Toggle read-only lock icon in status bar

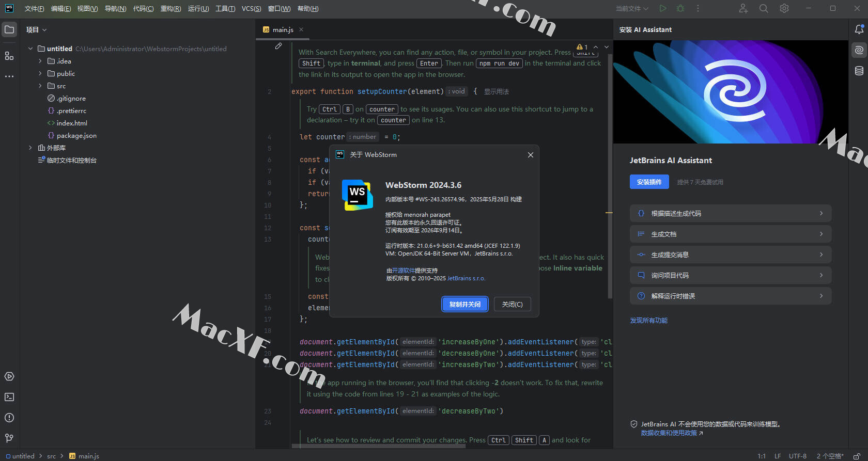pyautogui.click(x=857, y=456)
